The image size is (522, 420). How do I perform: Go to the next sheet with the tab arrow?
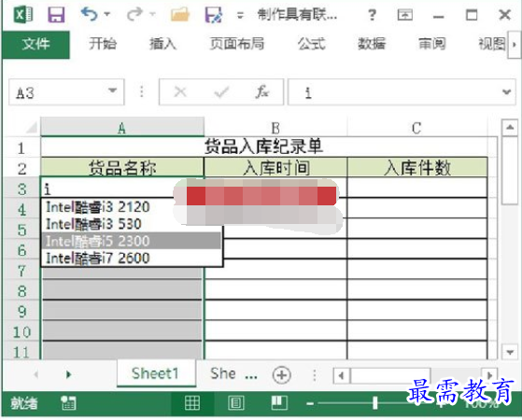68,375
